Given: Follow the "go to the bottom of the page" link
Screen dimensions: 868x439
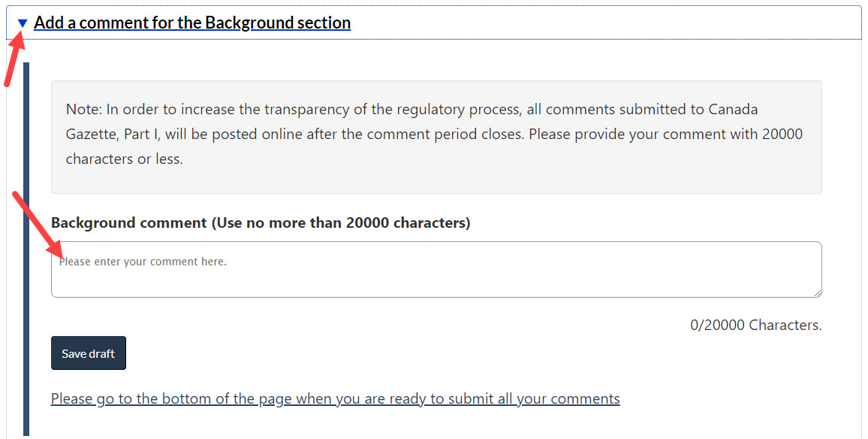Looking at the screenshot, I should [x=335, y=398].
